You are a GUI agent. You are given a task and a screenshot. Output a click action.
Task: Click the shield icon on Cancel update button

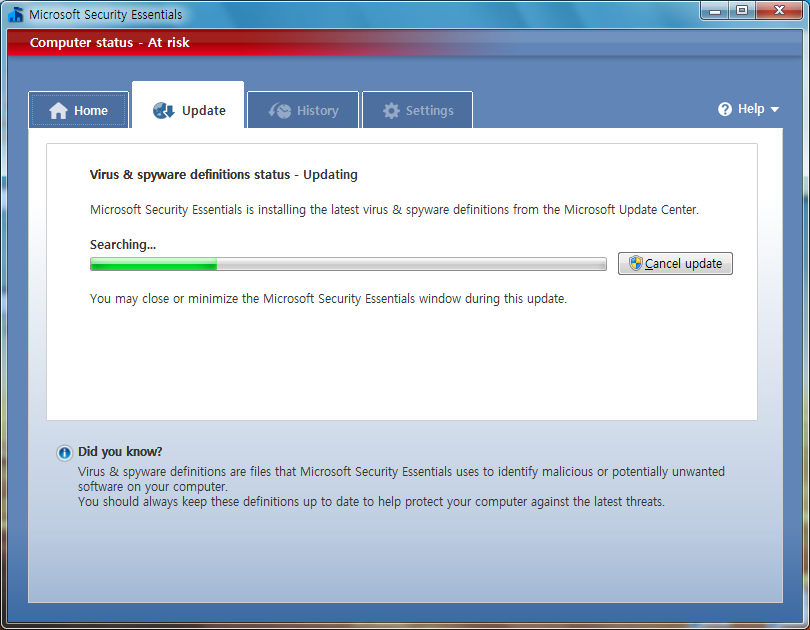(635, 263)
